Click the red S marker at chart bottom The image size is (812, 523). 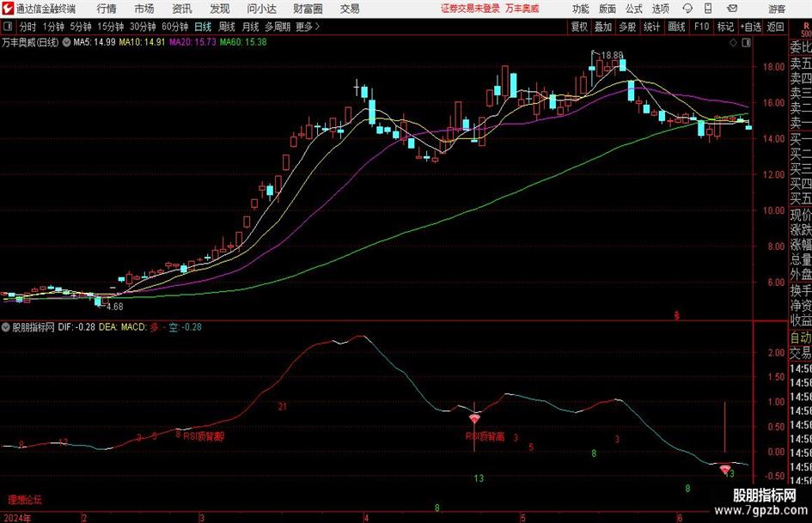[x=676, y=315]
